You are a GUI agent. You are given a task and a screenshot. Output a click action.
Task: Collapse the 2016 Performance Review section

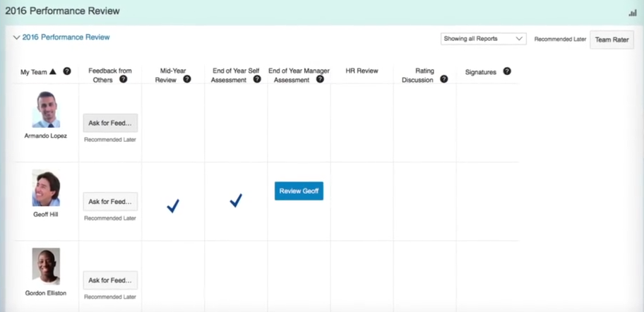click(x=16, y=37)
